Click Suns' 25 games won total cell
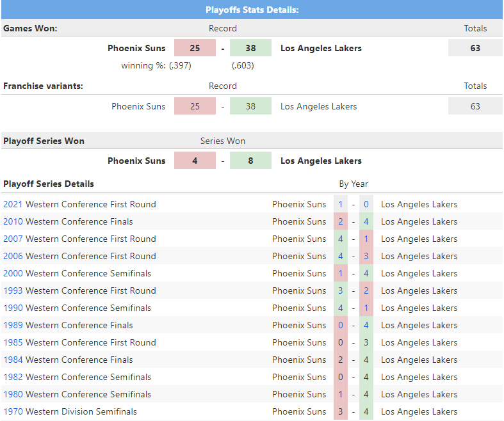 [195, 49]
